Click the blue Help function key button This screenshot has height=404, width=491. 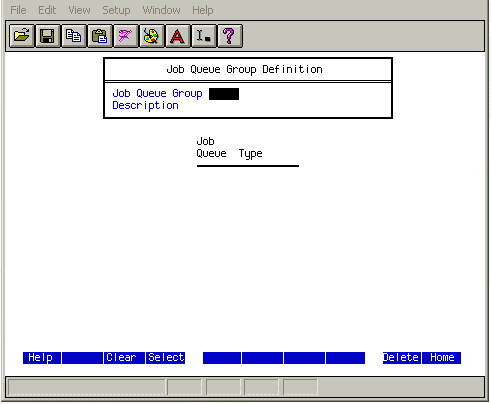coord(42,358)
